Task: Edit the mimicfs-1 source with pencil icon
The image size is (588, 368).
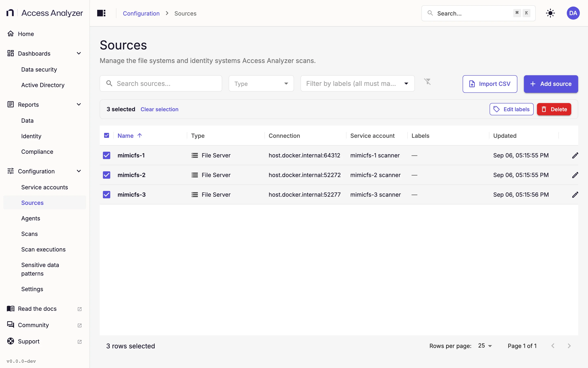Action: pos(575,155)
